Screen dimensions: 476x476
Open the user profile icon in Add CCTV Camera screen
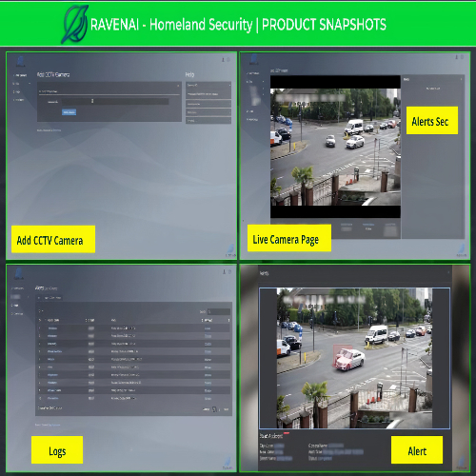[x=223, y=60]
